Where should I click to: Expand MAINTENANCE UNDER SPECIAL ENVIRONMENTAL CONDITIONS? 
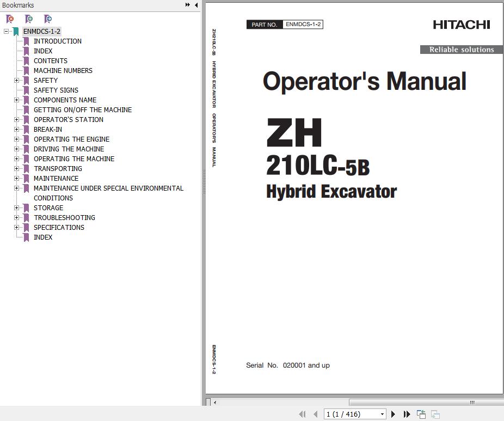(16, 188)
